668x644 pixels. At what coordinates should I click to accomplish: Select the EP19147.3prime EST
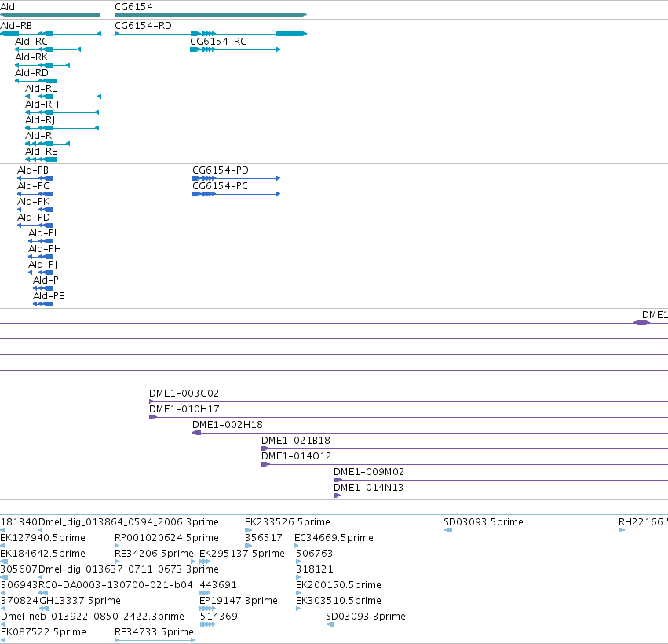[207, 609]
